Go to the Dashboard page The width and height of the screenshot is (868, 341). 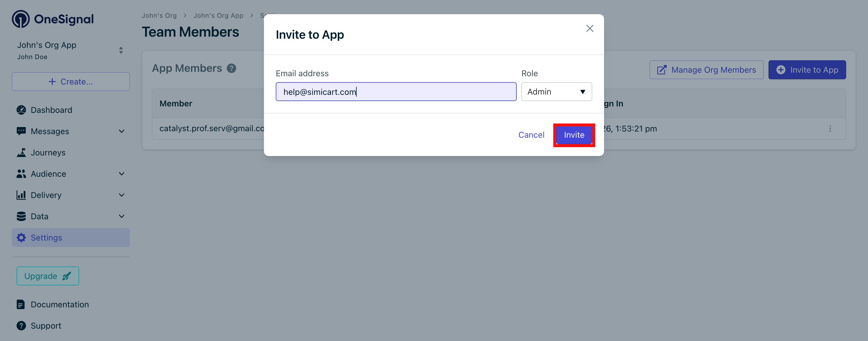[51, 110]
